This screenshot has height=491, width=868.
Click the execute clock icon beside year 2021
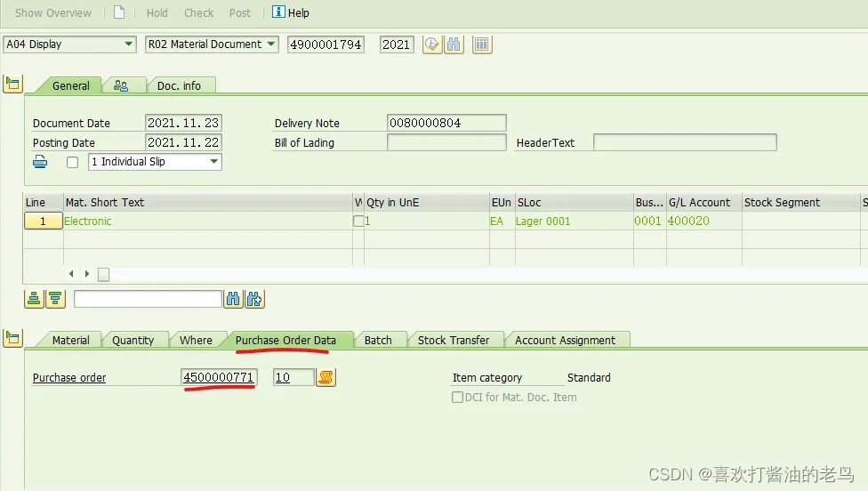pos(432,44)
